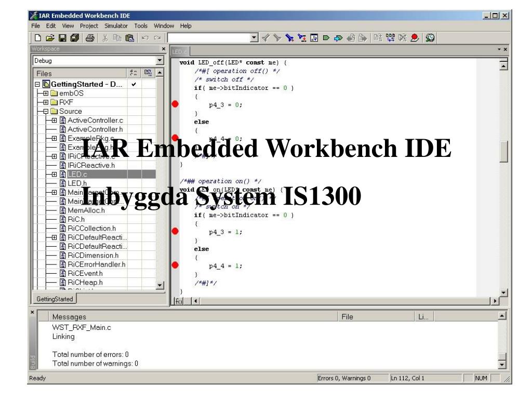Screen dimensions: 532x399
Task: Close the Workspace panel
Action: 164,49
